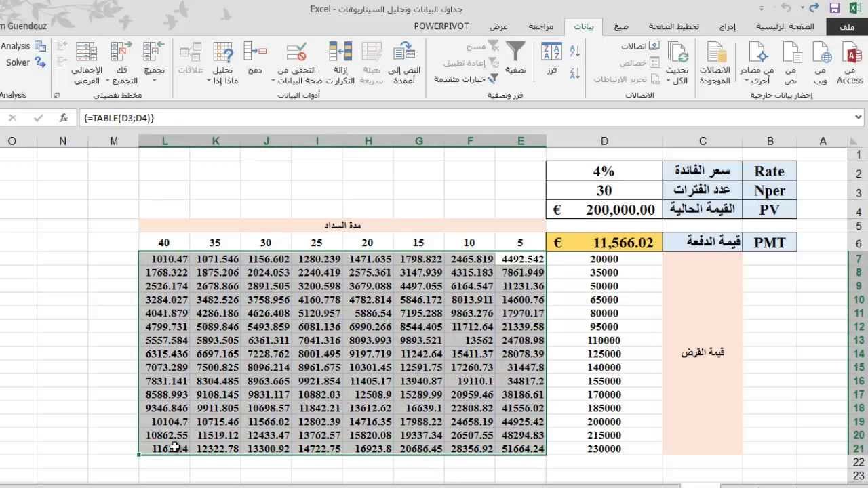This screenshot has height=488, width=868.
Task: Expand the formula bar with the chevron
Action: (x=860, y=117)
